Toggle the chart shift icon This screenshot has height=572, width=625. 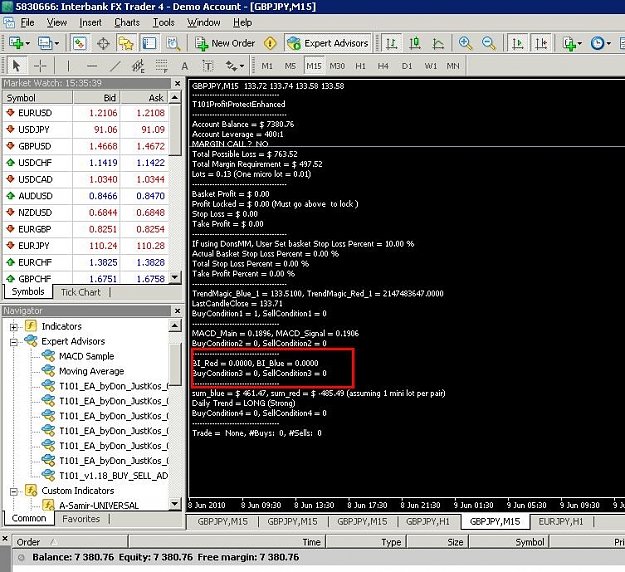click(541, 43)
